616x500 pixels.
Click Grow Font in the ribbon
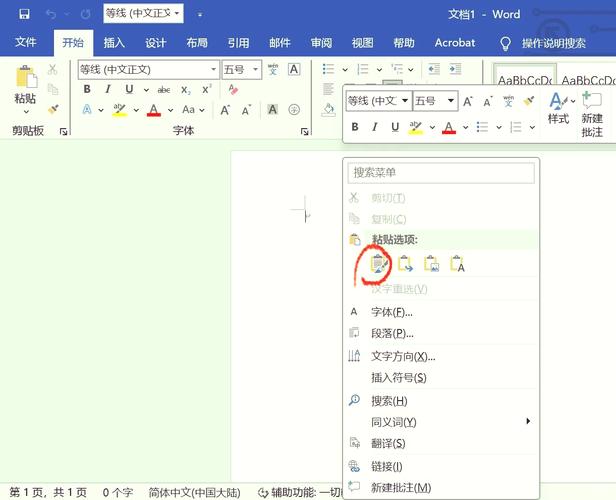[225, 110]
